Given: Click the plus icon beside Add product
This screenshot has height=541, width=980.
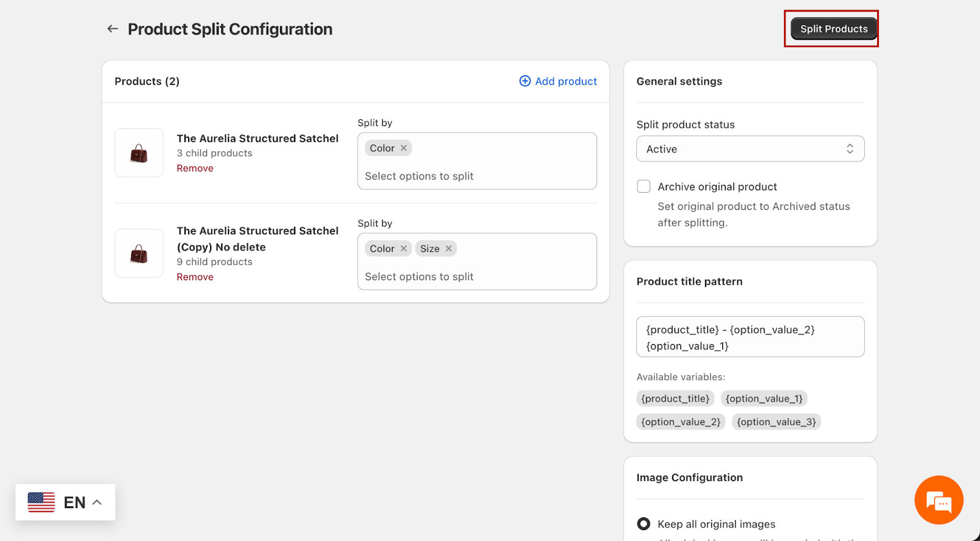Looking at the screenshot, I should [x=525, y=81].
